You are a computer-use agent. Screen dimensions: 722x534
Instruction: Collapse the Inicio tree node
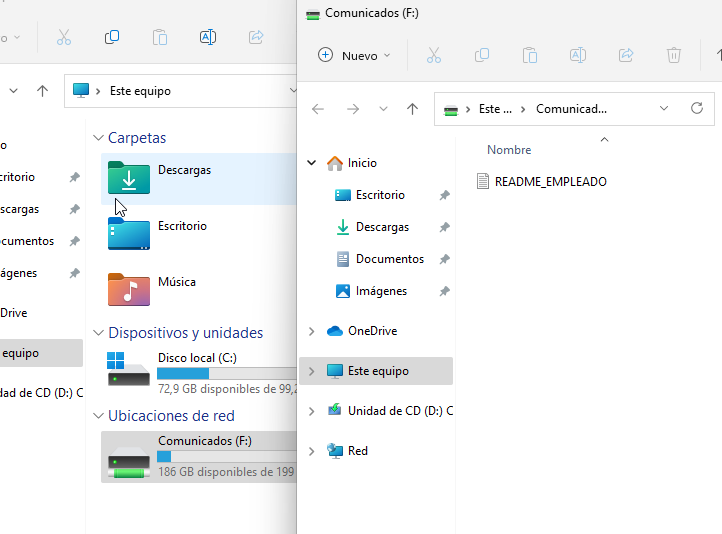coord(312,163)
